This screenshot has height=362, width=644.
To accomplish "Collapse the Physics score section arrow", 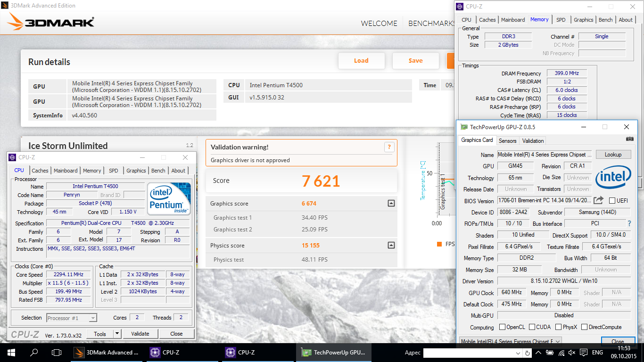I will 391,245.
